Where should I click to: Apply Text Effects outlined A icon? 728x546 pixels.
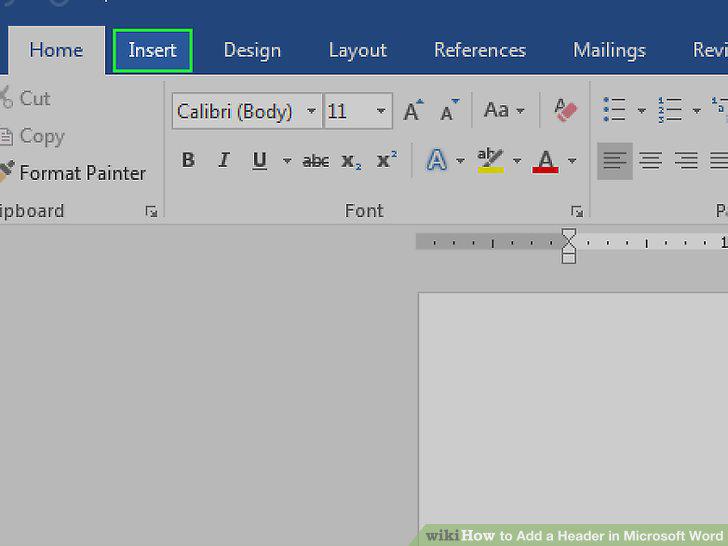pyautogui.click(x=436, y=160)
